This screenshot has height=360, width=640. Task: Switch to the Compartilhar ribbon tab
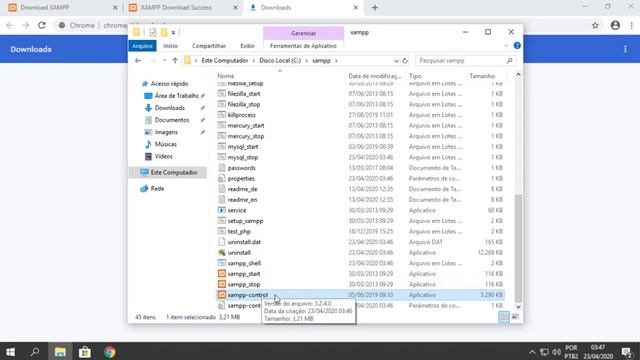(209, 46)
